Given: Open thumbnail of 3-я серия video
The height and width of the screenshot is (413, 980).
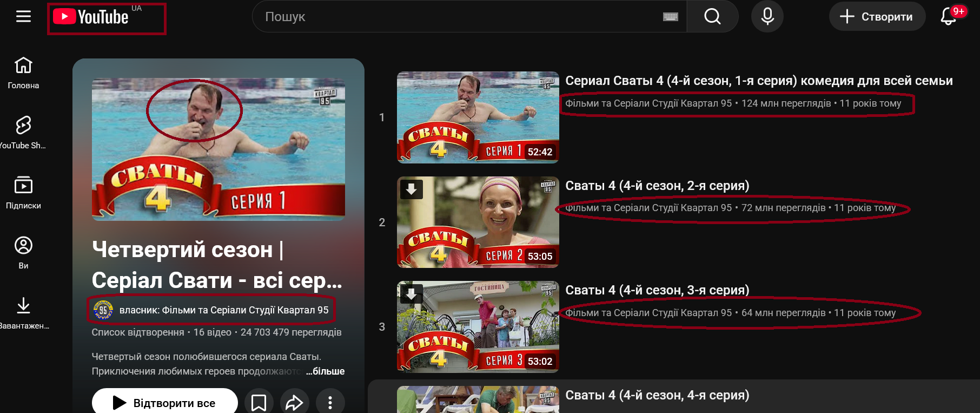Looking at the screenshot, I should 478,326.
